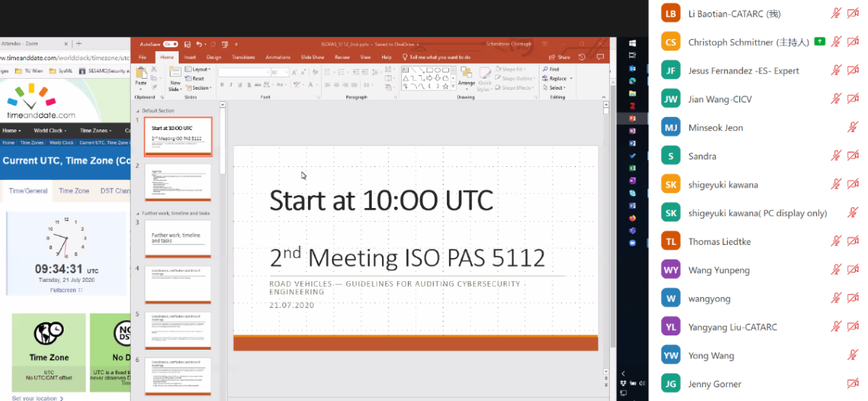868x401 pixels.
Task: Click the Find tool in Editing group
Action: [553, 69]
